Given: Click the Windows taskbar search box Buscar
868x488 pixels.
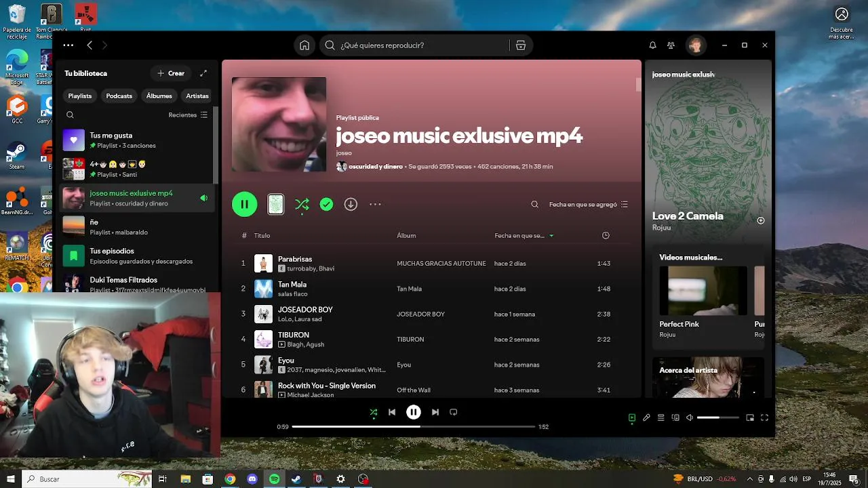Looking at the screenshot, I should point(88,479).
